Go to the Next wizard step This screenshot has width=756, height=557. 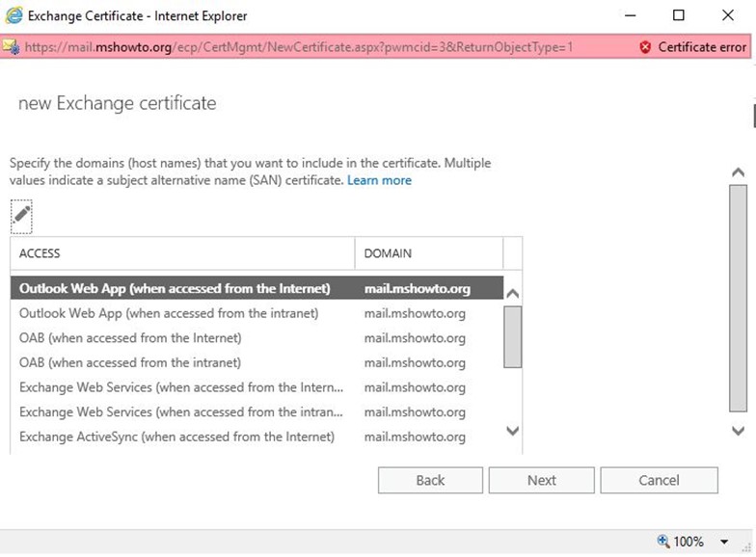point(542,480)
